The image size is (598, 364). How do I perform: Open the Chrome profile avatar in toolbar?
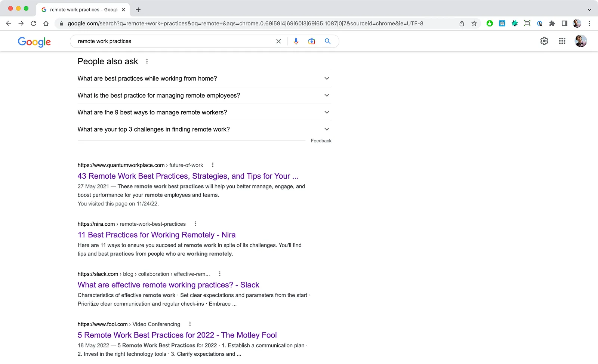577,24
